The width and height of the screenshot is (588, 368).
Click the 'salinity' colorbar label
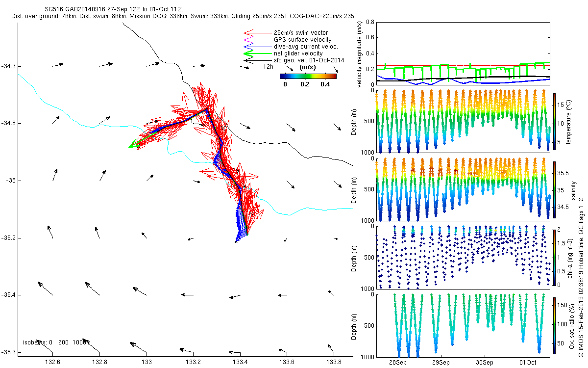pyautogui.click(x=574, y=190)
